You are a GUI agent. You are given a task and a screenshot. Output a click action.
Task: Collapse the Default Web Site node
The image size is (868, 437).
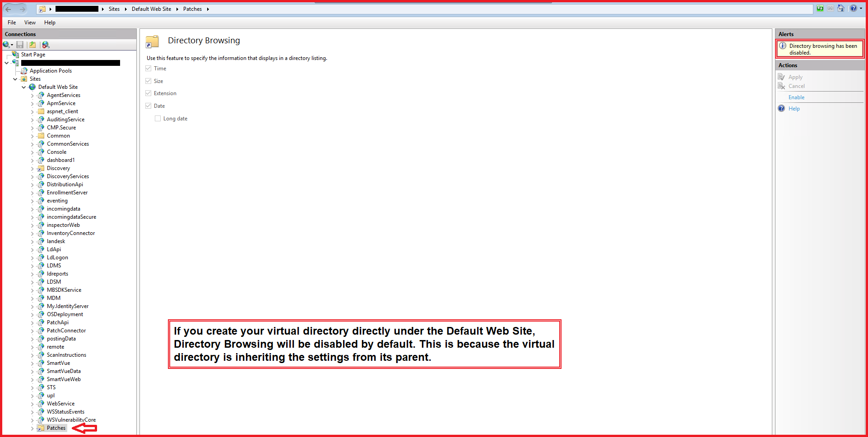click(24, 87)
